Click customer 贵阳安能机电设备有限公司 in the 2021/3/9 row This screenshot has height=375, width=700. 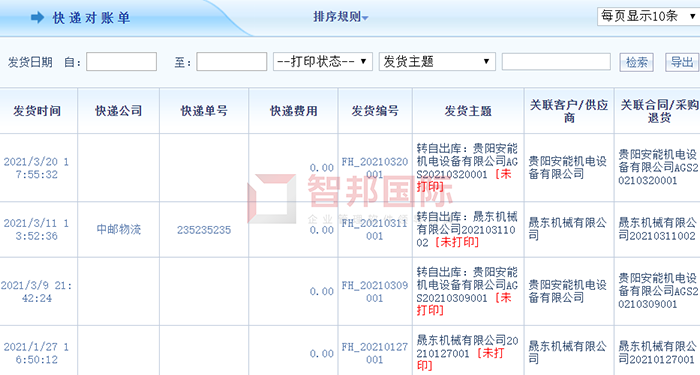[x=567, y=291]
